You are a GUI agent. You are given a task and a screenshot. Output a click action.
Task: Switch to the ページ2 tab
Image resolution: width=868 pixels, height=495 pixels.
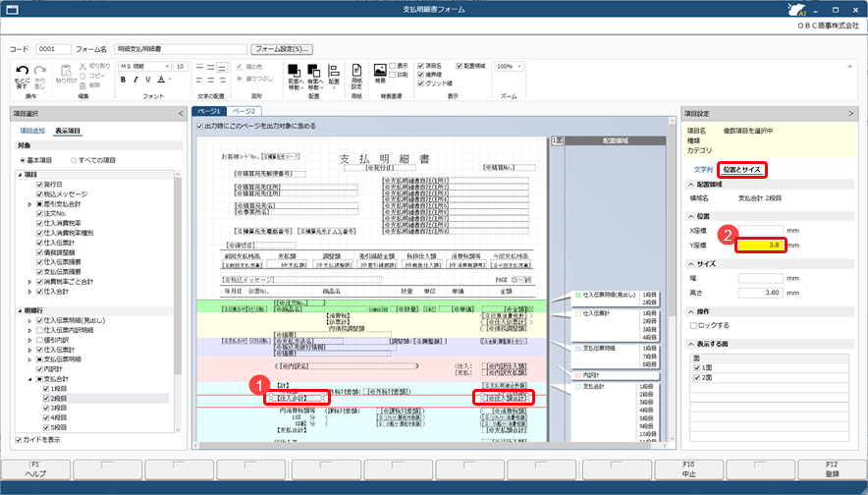(x=244, y=111)
